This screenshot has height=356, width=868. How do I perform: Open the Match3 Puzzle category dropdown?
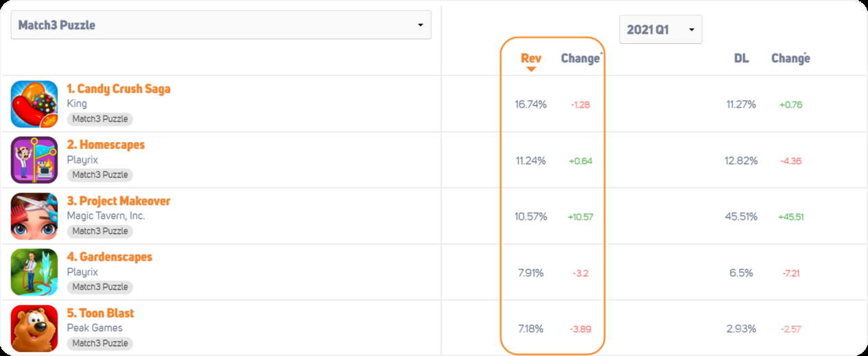click(221, 25)
